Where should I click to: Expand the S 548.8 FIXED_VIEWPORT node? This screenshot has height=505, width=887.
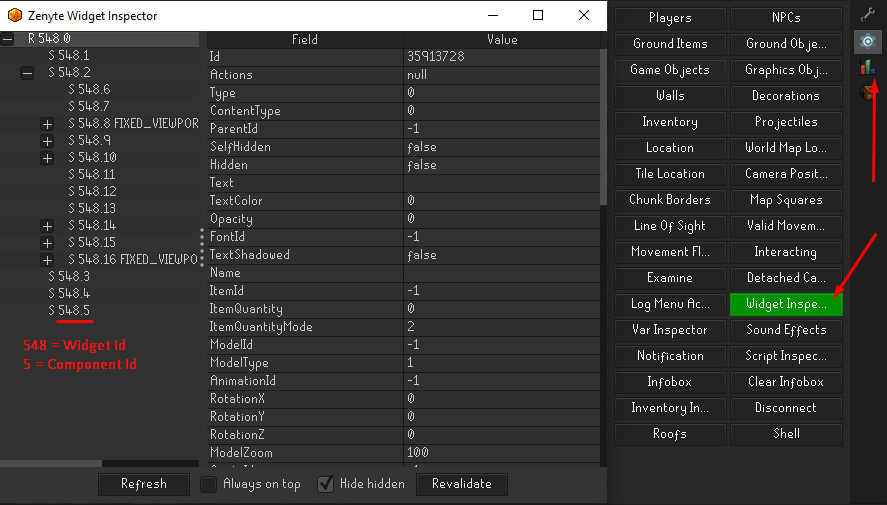coord(47,124)
